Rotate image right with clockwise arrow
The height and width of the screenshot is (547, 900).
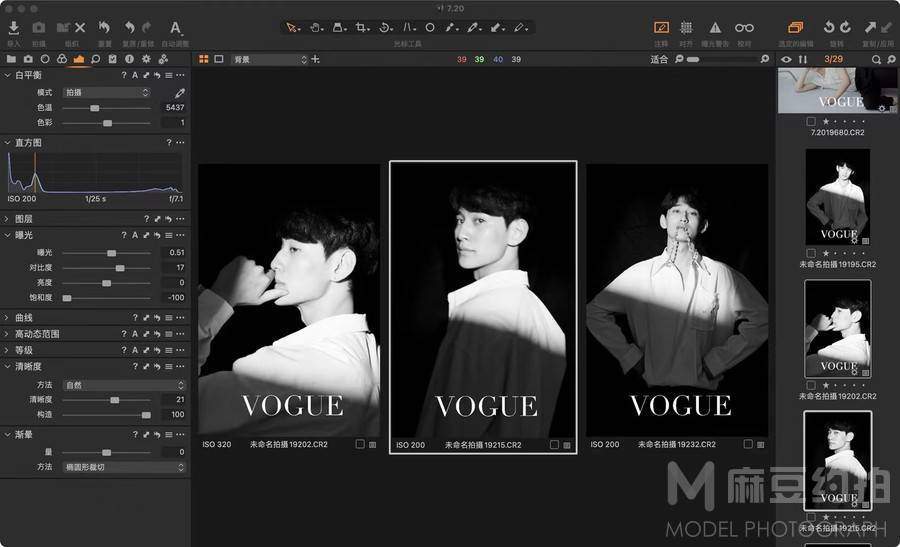(845, 28)
